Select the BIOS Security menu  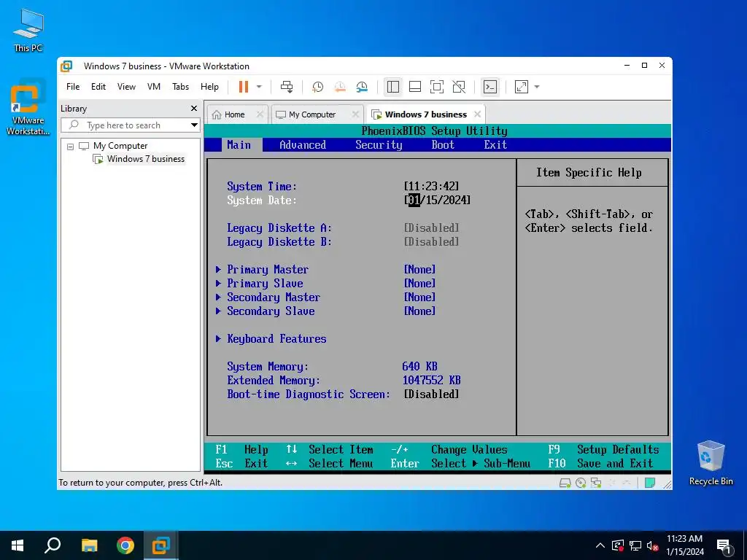pyautogui.click(x=379, y=145)
